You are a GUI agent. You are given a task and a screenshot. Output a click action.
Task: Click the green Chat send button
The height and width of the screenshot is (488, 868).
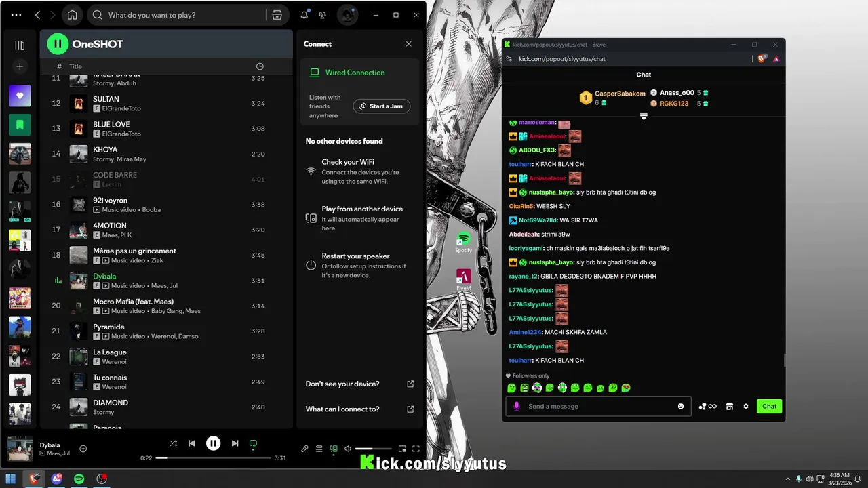click(769, 406)
